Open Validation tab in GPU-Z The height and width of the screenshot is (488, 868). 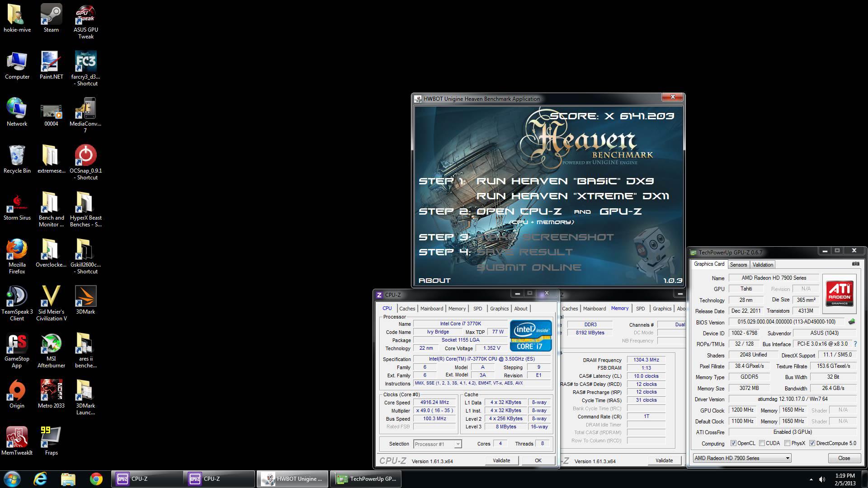763,265
